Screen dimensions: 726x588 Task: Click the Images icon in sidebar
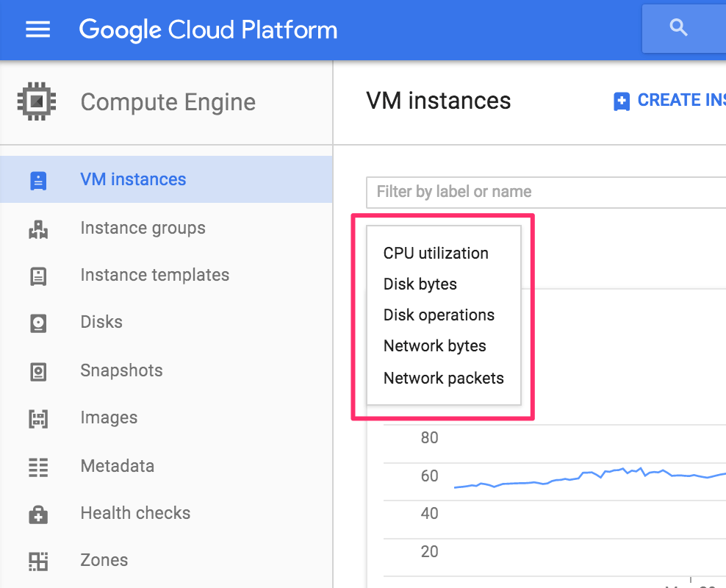click(38, 418)
